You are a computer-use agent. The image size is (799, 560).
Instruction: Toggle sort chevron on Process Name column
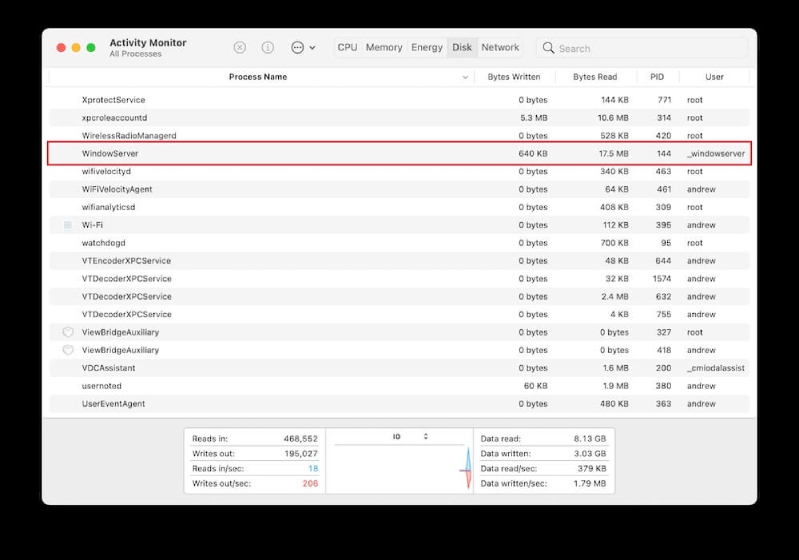tap(465, 77)
